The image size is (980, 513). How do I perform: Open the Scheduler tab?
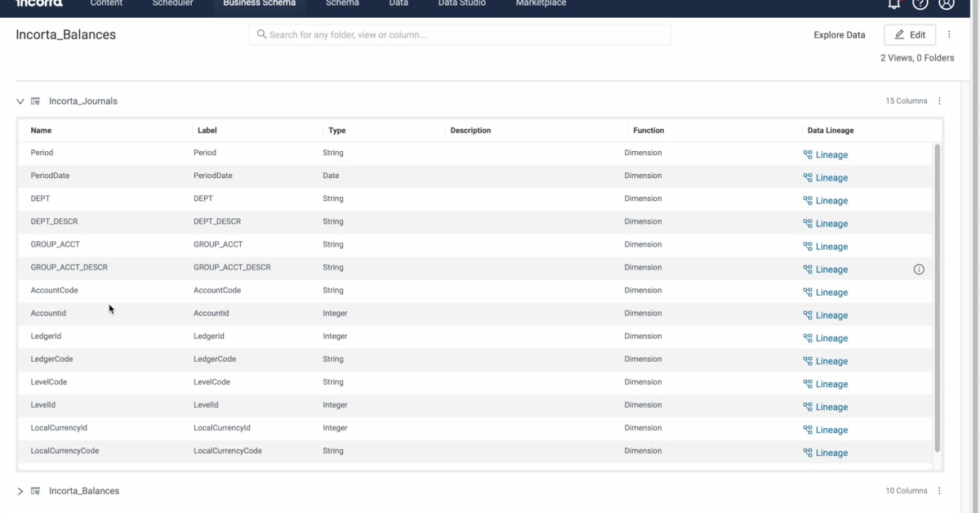173,4
